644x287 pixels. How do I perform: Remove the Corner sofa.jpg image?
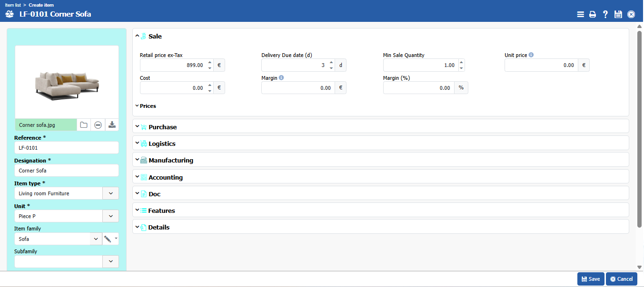98,125
